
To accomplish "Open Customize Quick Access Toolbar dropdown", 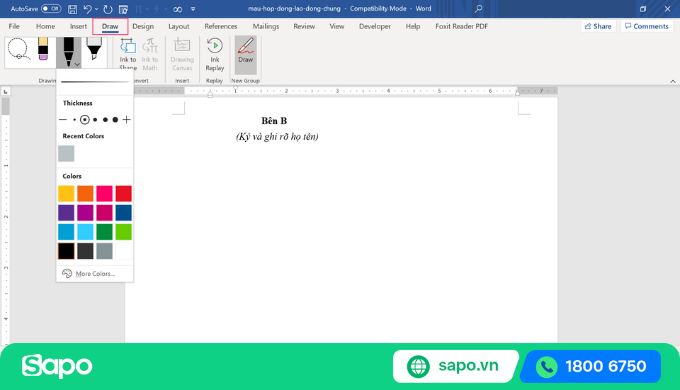I will coord(193,9).
